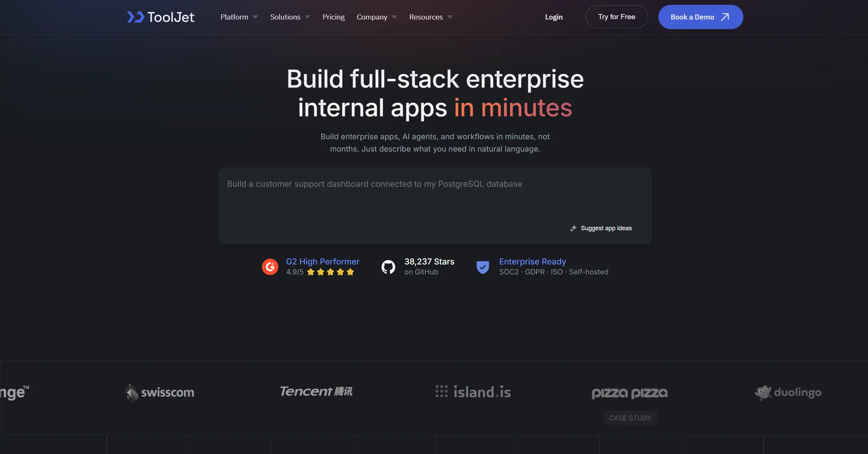Viewport: 868px width, 454px height.
Task: Open the Enterprise Ready link
Action: pos(533,261)
